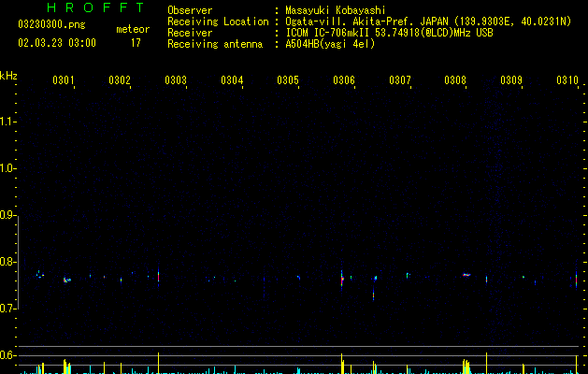Click the meteor label
Viewport: 588px width, 374px height.
[x=133, y=29]
